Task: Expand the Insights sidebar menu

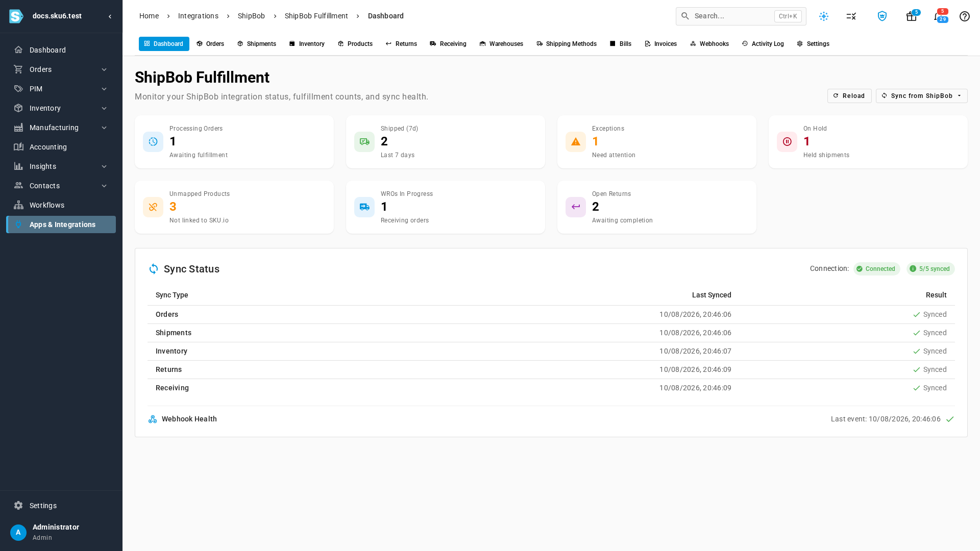Action: point(61,166)
